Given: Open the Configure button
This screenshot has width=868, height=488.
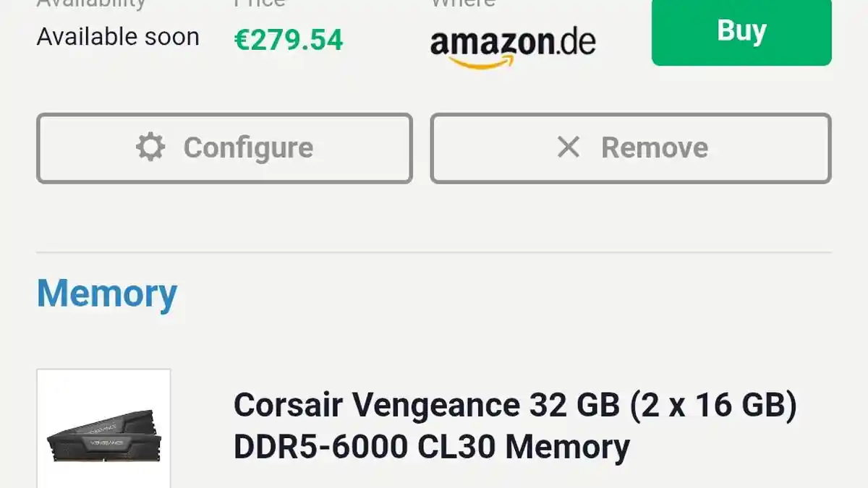Looking at the screenshot, I should point(224,148).
